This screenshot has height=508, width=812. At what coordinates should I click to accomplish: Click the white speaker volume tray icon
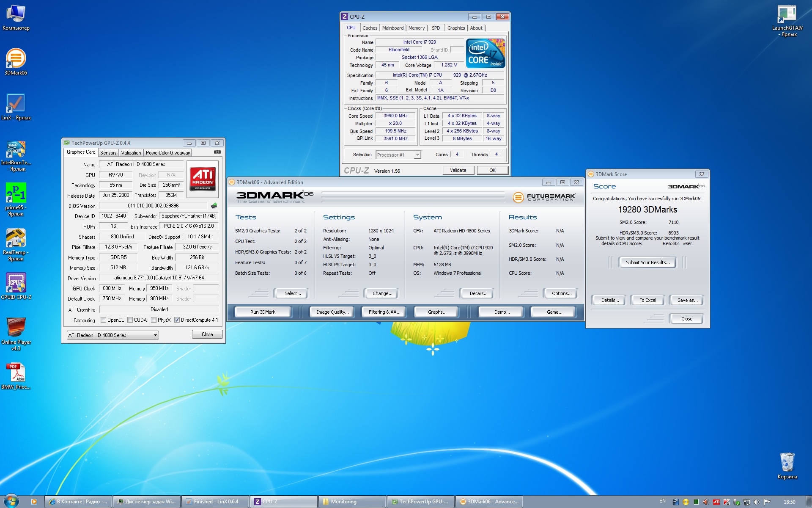point(757,502)
